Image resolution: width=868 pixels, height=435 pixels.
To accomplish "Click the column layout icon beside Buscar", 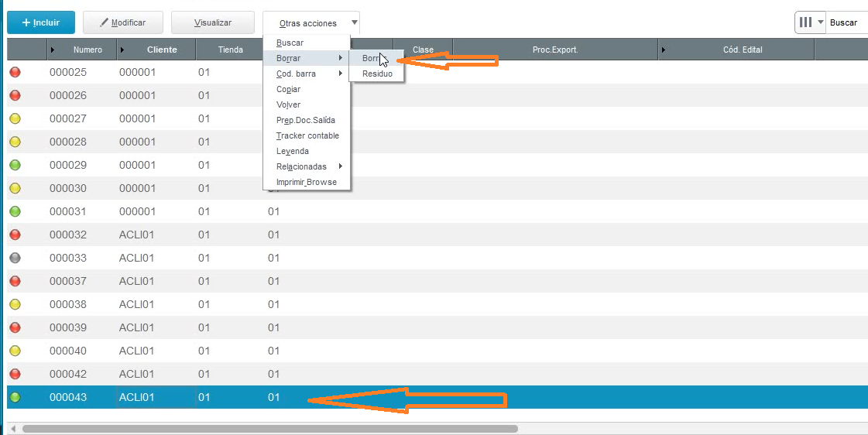I will (x=805, y=22).
